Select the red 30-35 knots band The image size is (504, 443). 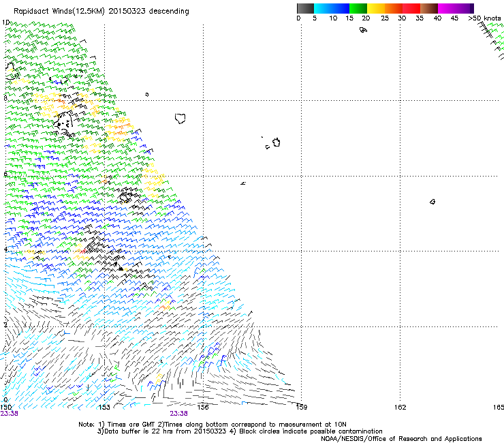tap(411, 8)
